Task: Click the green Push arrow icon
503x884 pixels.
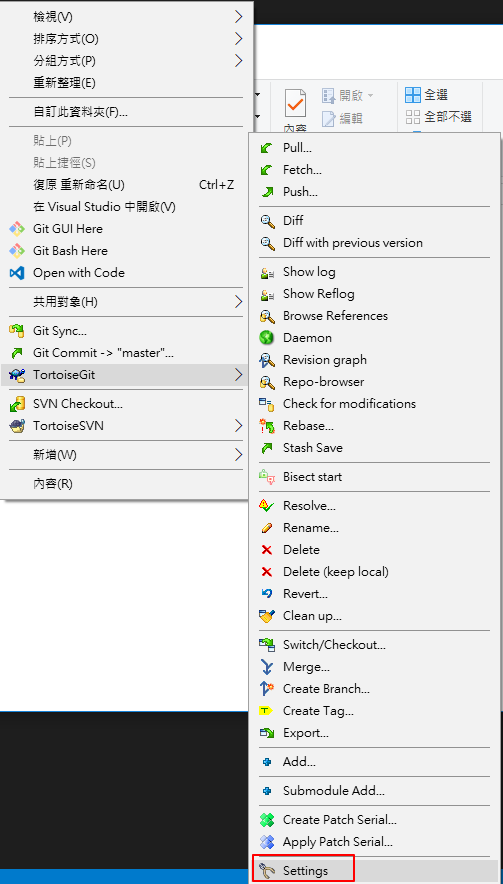Action: (267, 192)
